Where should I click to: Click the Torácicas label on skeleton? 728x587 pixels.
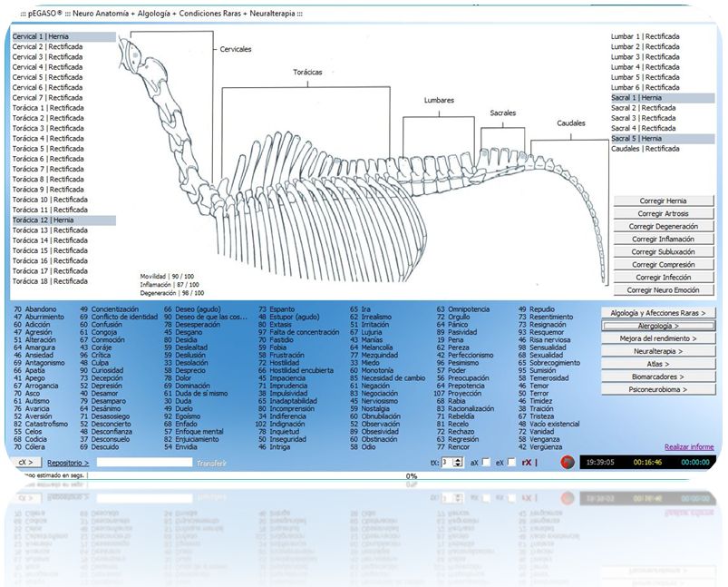tap(307, 72)
